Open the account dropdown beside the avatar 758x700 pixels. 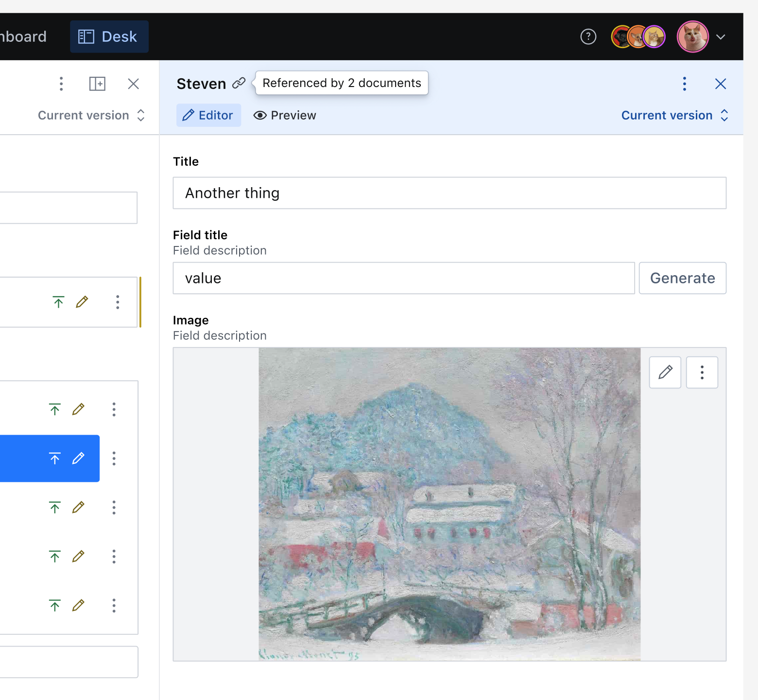721,36
